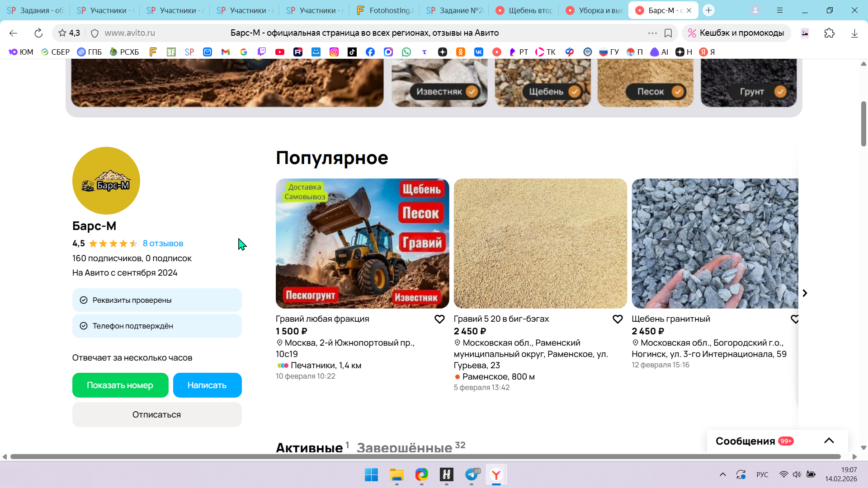Click the horizontal page scrollbar

coord(425,457)
